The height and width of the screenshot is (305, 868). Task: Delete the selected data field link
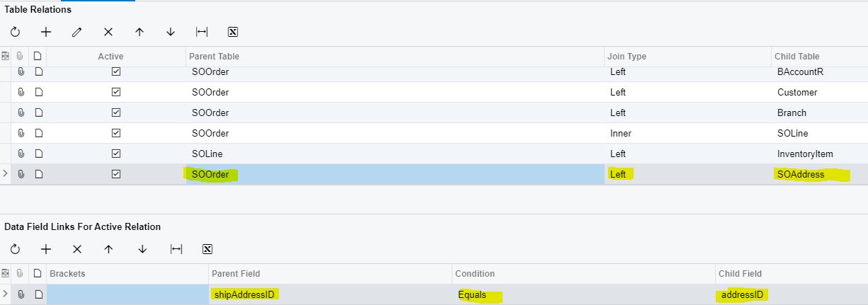[77, 249]
